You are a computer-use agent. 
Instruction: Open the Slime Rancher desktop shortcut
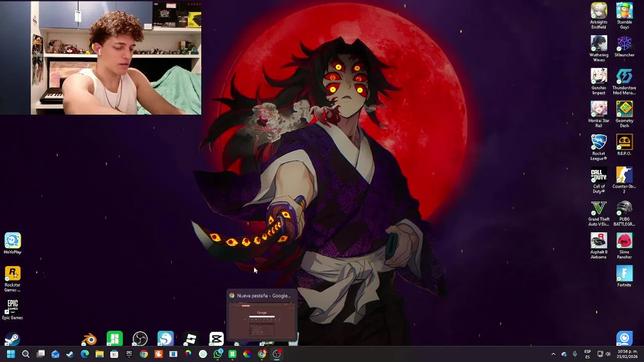[624, 246]
